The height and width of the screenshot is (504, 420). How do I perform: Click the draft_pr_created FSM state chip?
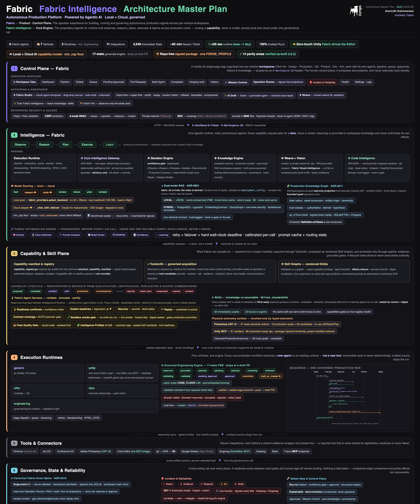271,376
